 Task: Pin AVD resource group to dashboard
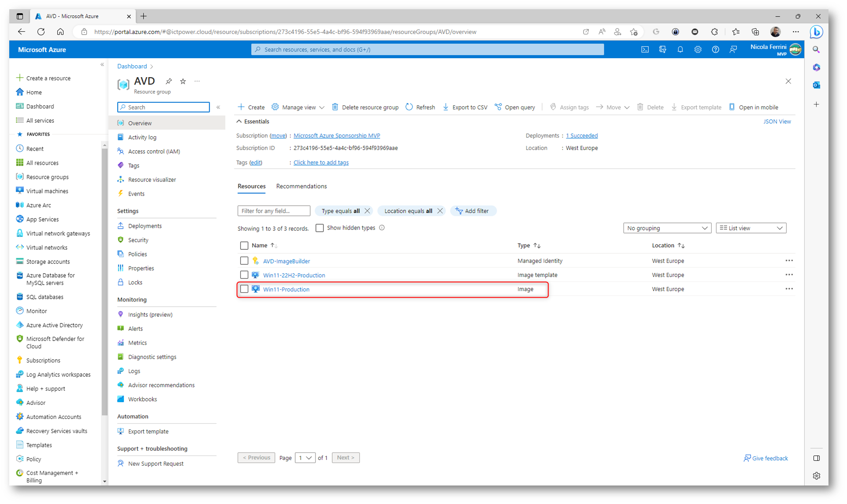pyautogui.click(x=169, y=81)
